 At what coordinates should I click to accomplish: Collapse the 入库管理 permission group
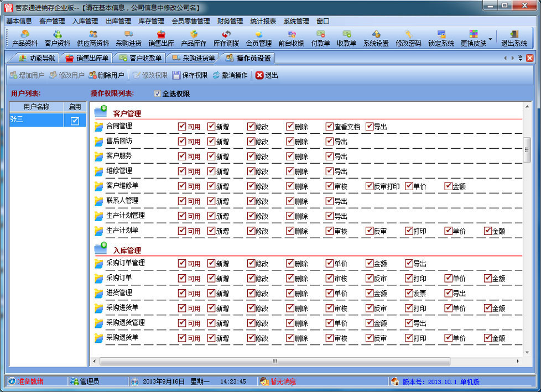[x=100, y=249]
